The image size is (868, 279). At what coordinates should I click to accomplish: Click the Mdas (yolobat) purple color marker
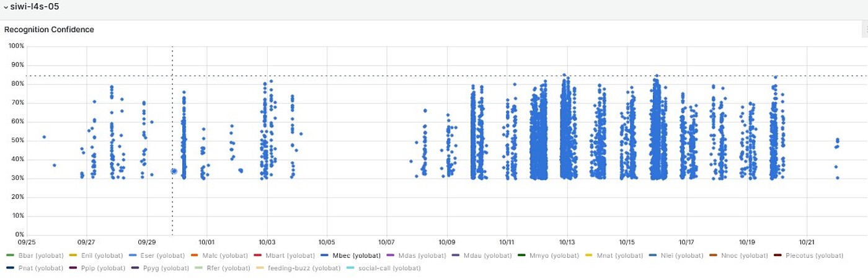[x=390, y=255]
